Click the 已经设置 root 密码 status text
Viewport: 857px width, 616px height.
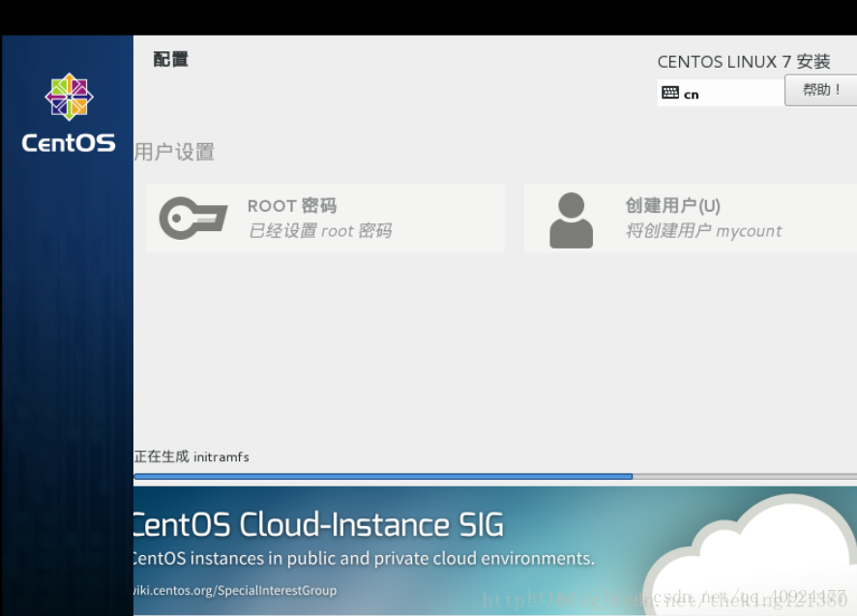[x=320, y=231]
